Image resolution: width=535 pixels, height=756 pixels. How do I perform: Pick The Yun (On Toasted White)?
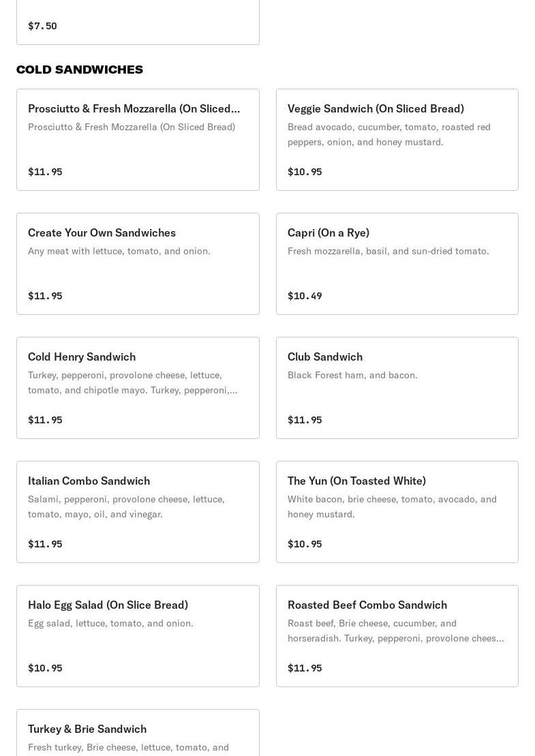356,481
